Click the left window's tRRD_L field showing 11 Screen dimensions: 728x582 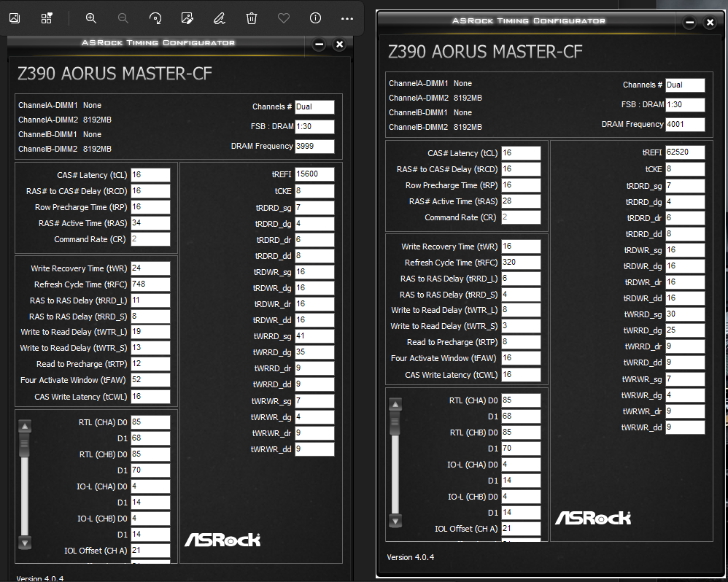coord(150,300)
